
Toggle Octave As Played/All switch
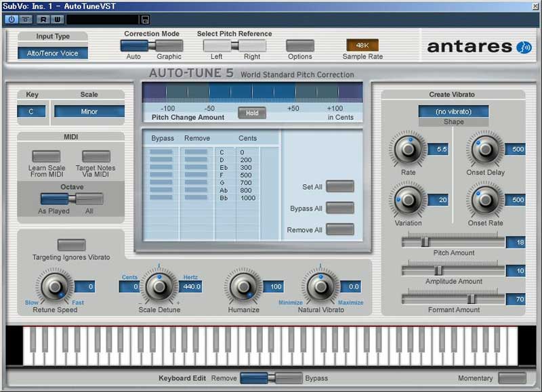[x=72, y=199]
